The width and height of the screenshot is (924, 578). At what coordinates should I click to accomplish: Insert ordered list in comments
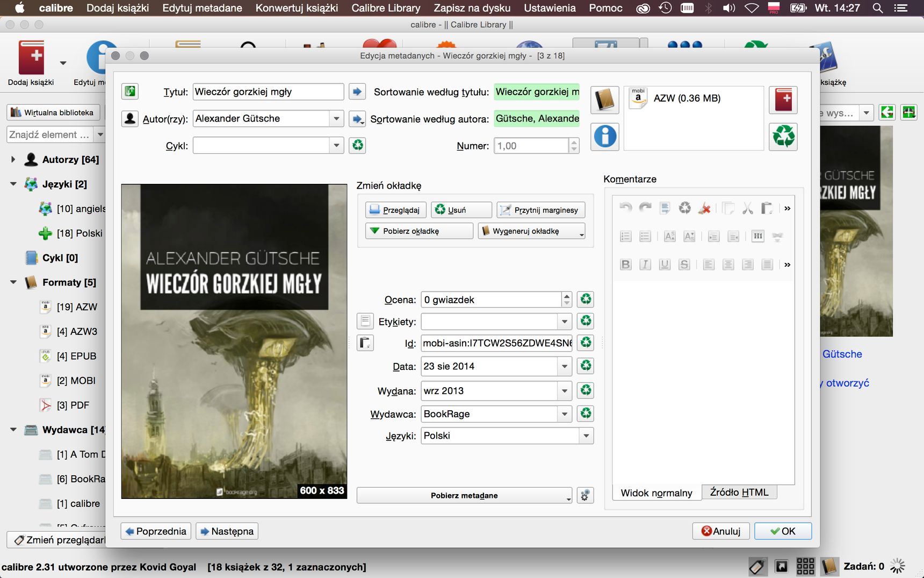[x=626, y=236]
